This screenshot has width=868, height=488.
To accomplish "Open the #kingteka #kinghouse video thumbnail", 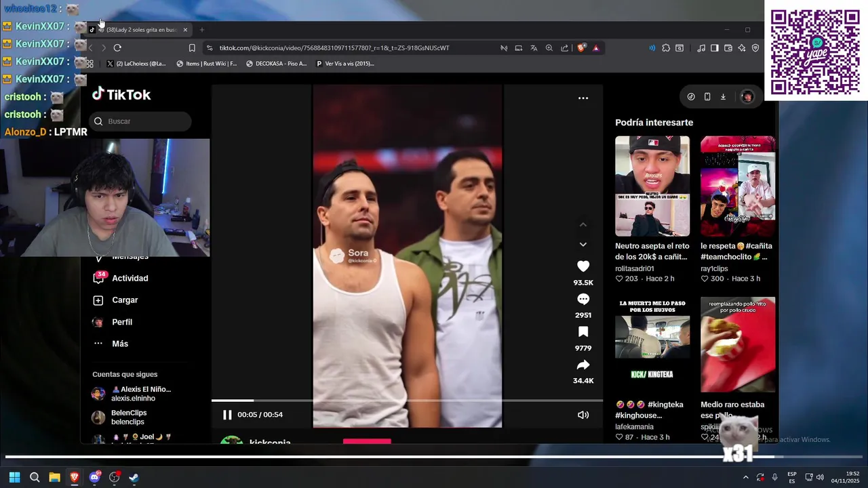I will [652, 345].
